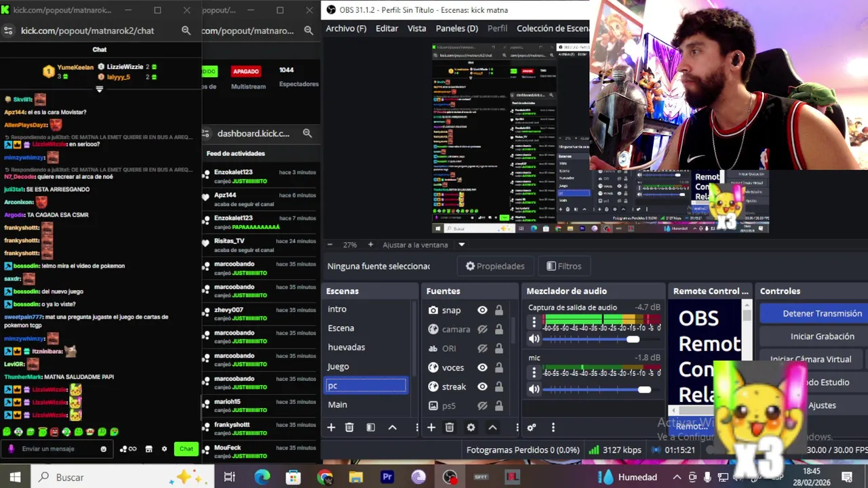Collapse chat leaderboard with the small arrow
The image size is (868, 488).
[x=100, y=89]
